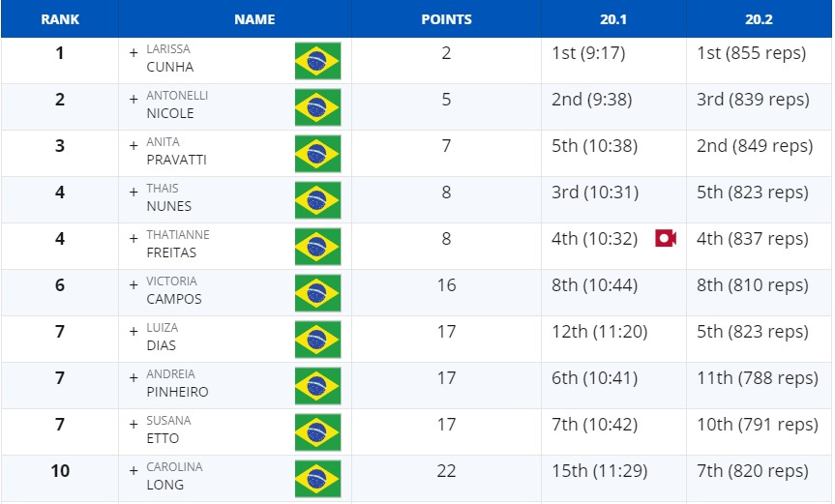This screenshot has height=504, width=835.
Task: Sort by the 20.2 column header
Action: [759, 19]
